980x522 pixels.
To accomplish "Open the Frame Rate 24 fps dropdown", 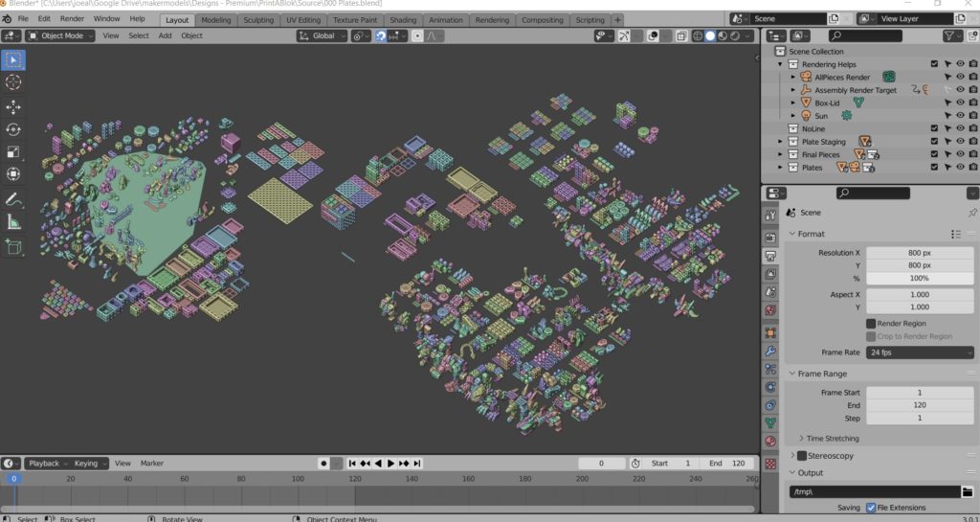I will 920,352.
